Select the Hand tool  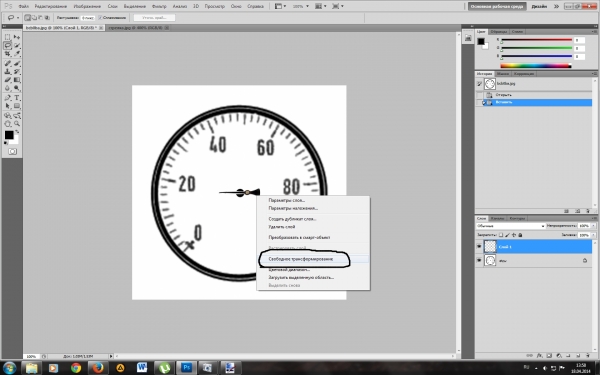tap(7, 124)
